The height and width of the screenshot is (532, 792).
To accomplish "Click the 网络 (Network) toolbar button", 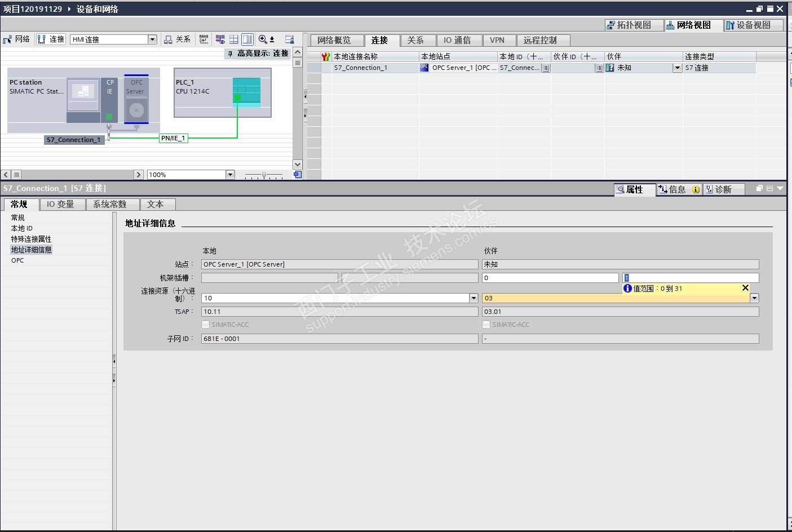I will click(x=16, y=39).
